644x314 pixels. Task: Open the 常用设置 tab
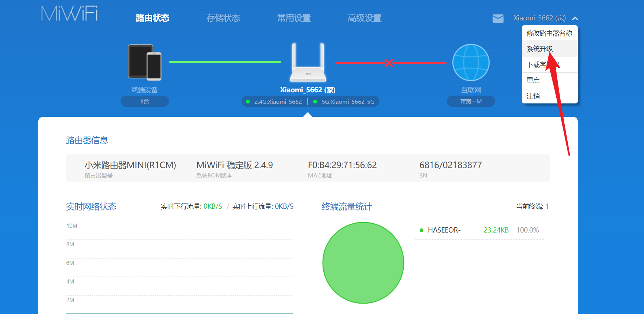(x=294, y=18)
